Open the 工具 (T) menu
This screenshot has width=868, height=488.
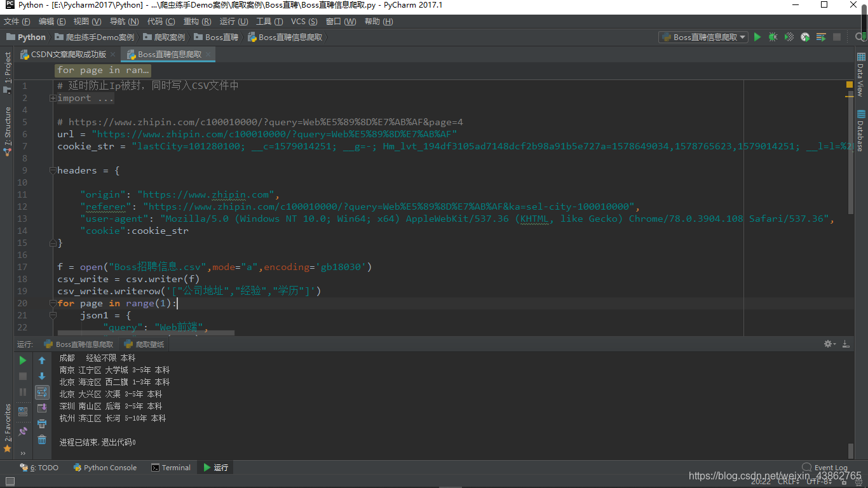tap(269, 22)
